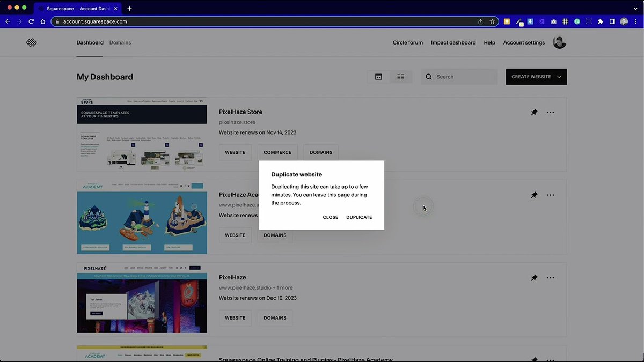Viewport: 644px width, 362px height.
Task: Click www.pixelhaze.studio + 1 more text
Action: coord(256,287)
